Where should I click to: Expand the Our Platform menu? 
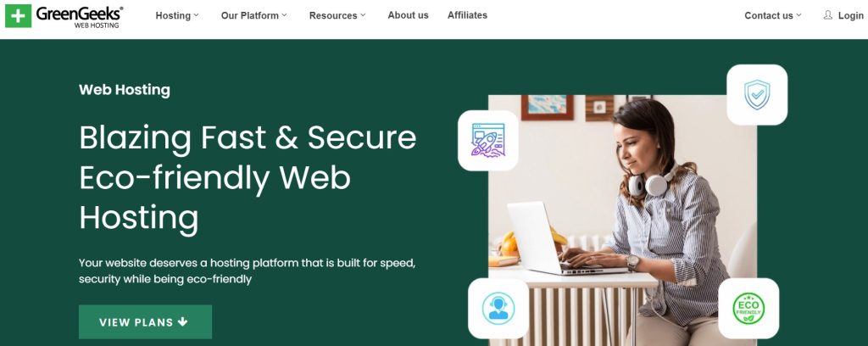(x=253, y=15)
